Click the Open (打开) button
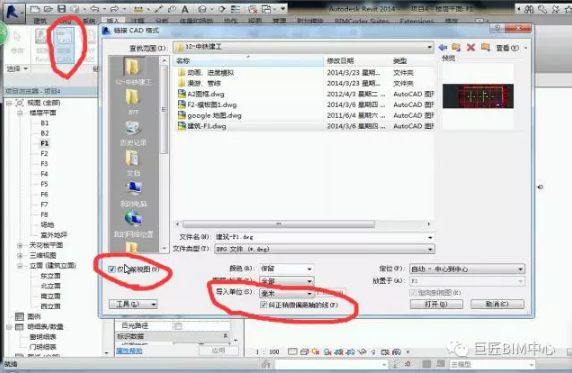This screenshot has height=373, width=572. pyautogui.click(x=436, y=304)
